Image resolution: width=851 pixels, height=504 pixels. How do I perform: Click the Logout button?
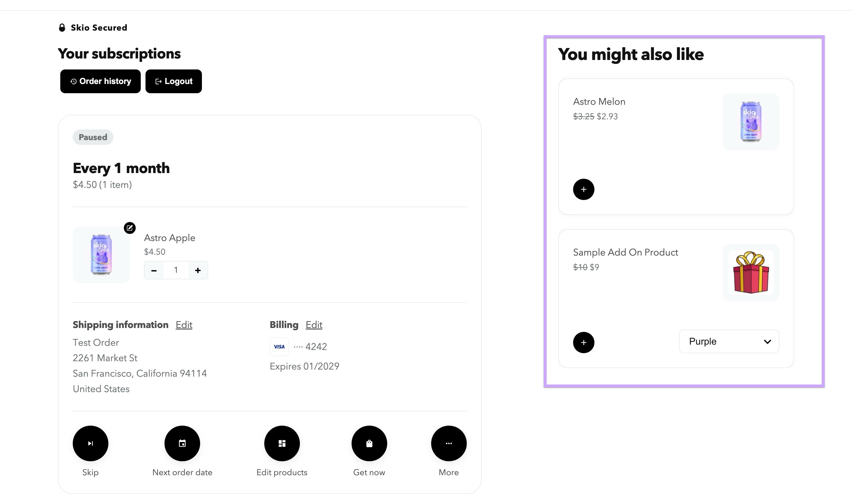tap(174, 81)
